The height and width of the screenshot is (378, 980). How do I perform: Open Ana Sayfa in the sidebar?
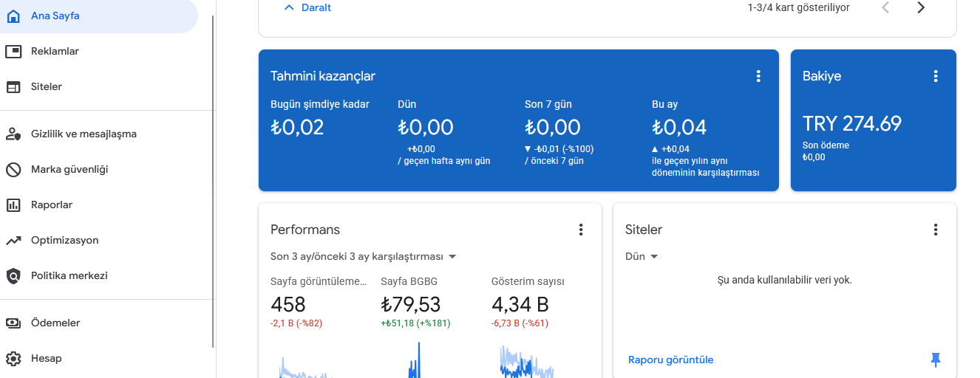pos(99,16)
